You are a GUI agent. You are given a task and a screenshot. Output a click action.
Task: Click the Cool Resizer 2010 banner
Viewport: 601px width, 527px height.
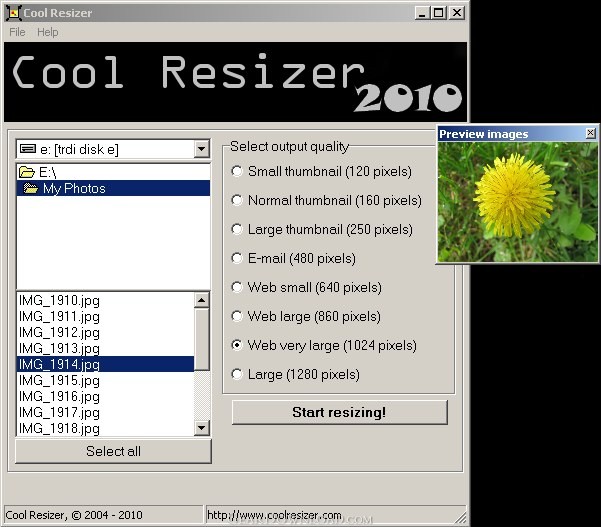coord(235,82)
